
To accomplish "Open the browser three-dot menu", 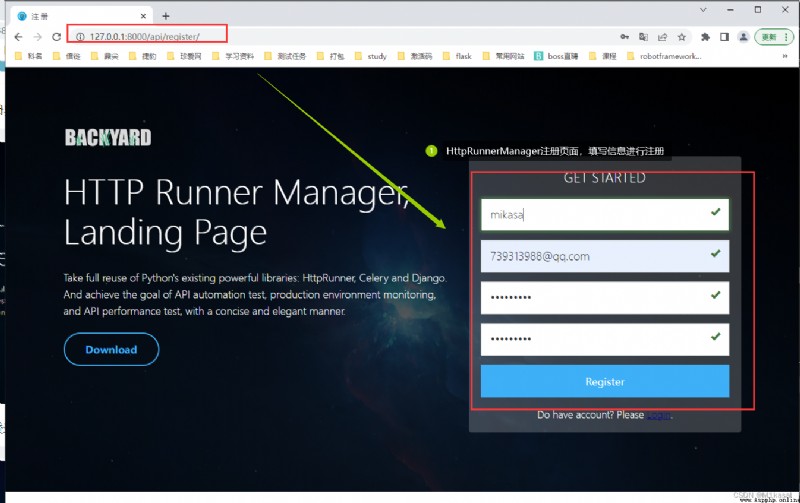I will click(x=786, y=37).
